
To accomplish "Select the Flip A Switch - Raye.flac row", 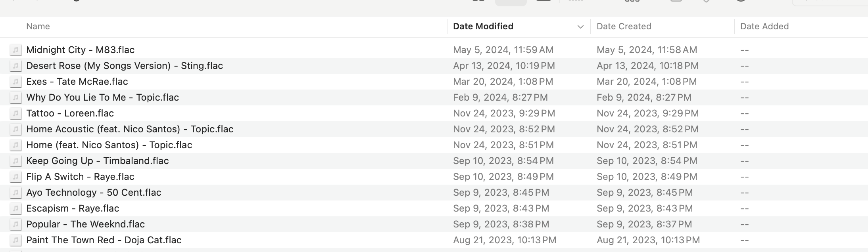I will tap(434, 177).
